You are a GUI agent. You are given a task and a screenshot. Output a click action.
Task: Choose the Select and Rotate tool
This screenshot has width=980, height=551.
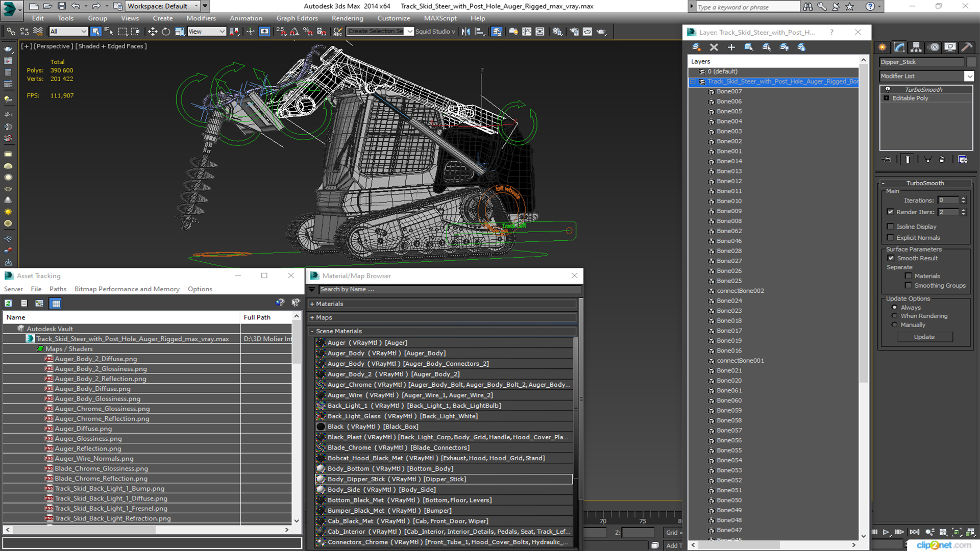pos(166,32)
